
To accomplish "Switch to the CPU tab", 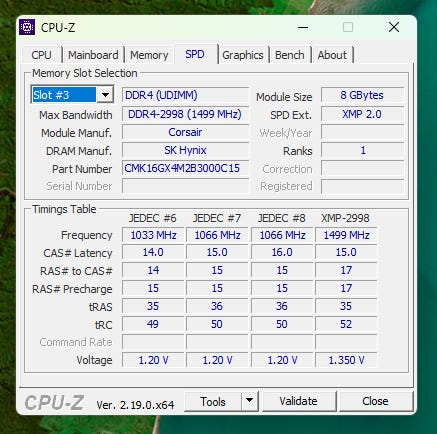I will [41, 55].
